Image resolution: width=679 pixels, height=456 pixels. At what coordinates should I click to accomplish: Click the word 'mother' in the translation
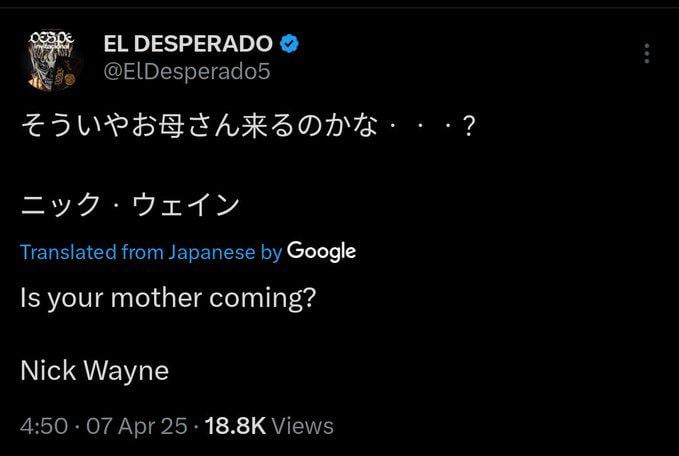click(156, 298)
